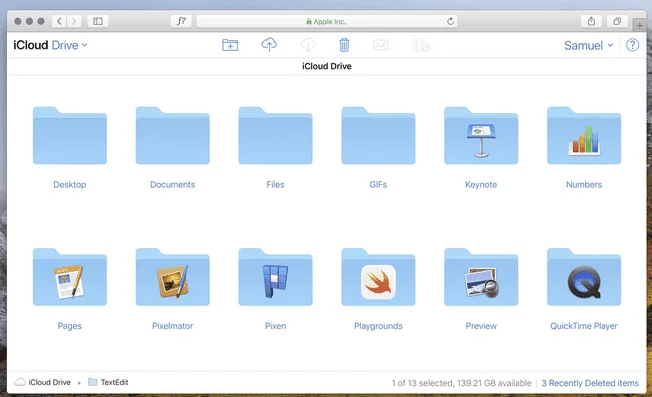Click Safari's Share button

tap(591, 21)
